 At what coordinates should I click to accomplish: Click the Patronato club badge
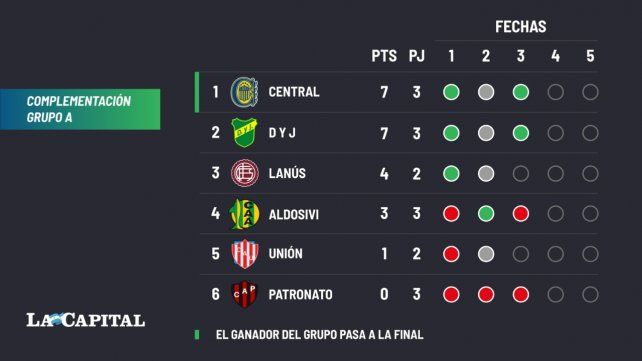click(244, 294)
